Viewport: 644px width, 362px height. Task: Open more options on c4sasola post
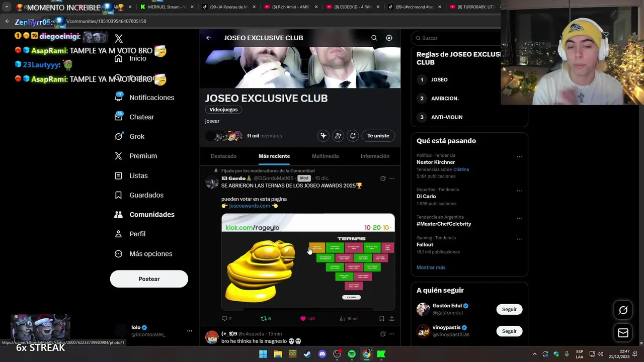point(392,334)
